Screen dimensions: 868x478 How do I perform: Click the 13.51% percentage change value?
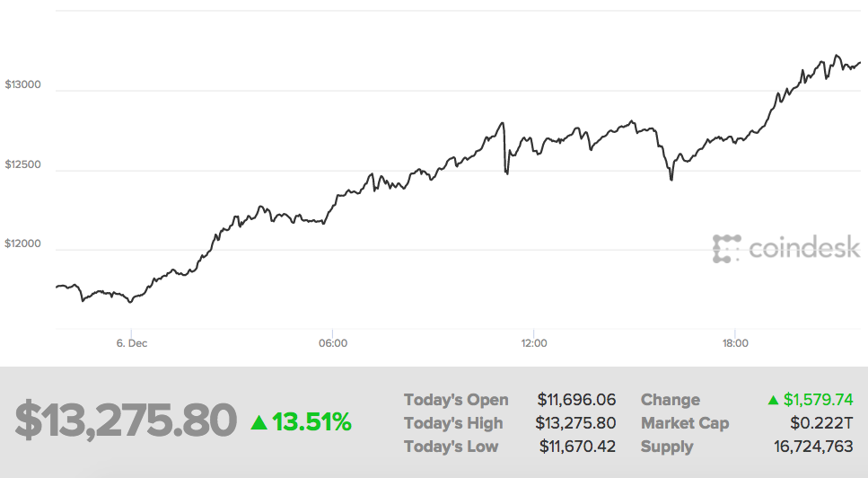311,420
